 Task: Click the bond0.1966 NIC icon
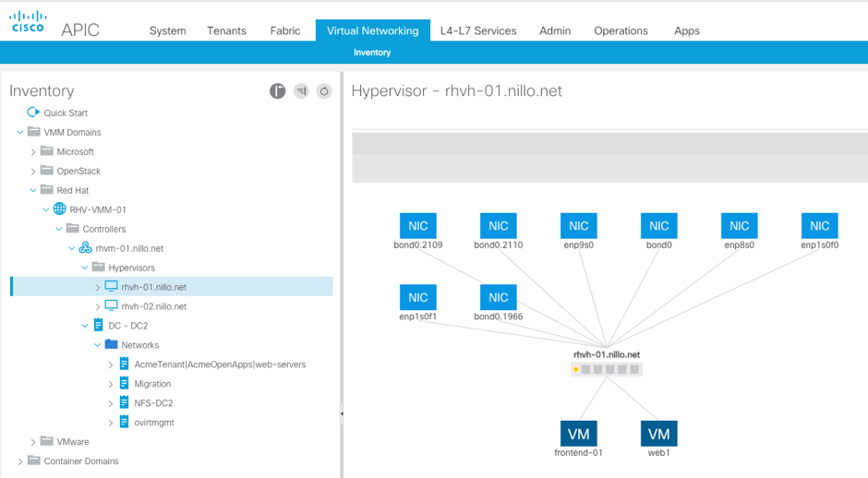coord(498,297)
